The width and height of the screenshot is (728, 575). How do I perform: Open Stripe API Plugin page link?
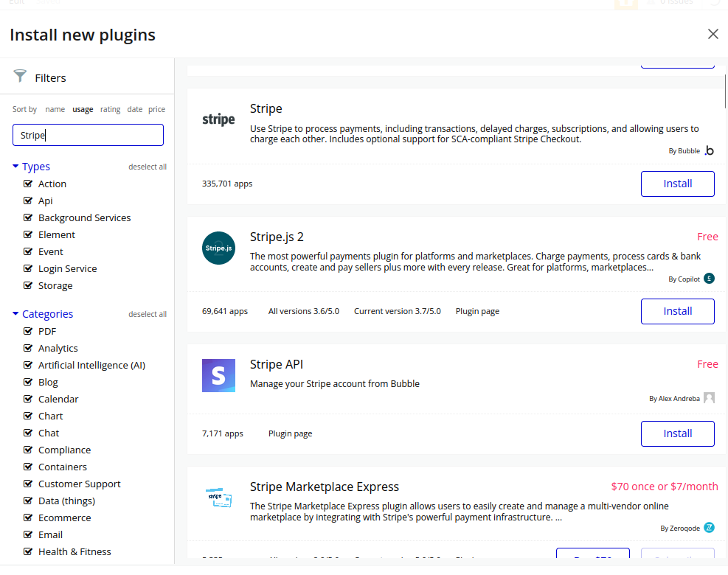(290, 433)
